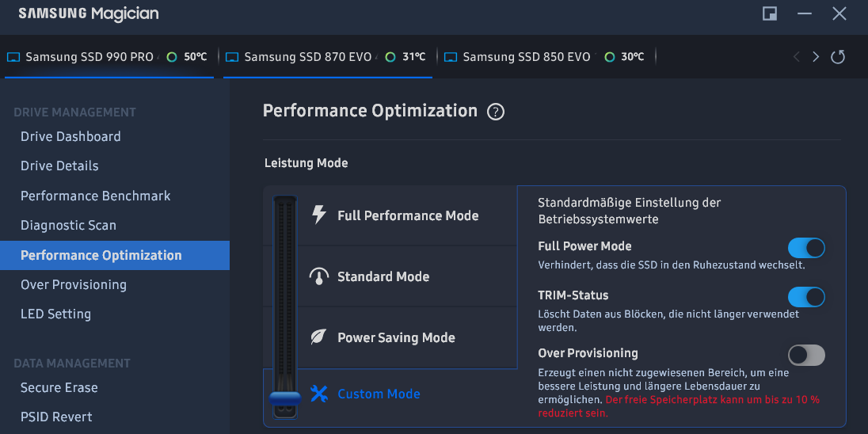
Task: Enable Over Provisioning toggle
Action: [806, 355]
